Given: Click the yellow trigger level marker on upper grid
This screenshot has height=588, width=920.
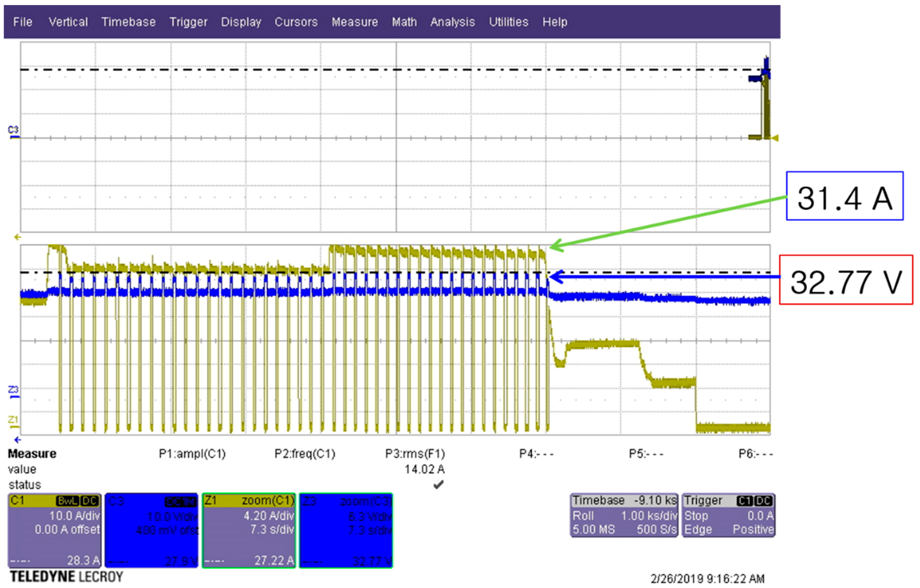Looking at the screenshot, I should 775,138.
